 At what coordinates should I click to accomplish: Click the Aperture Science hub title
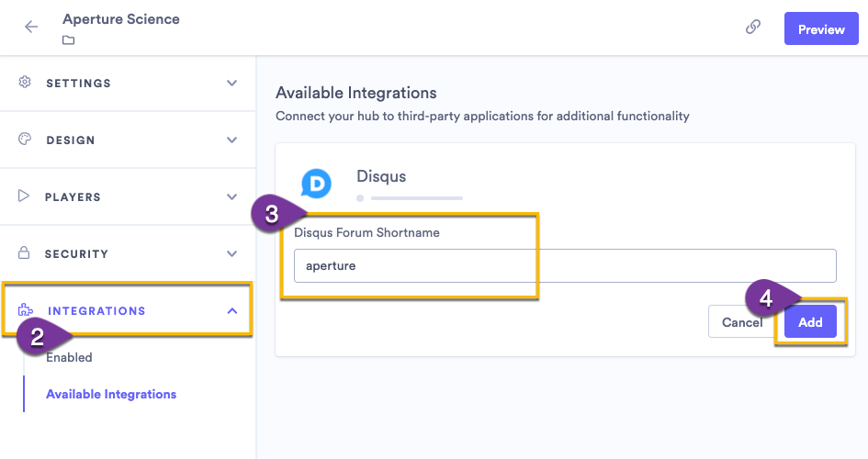click(x=121, y=19)
